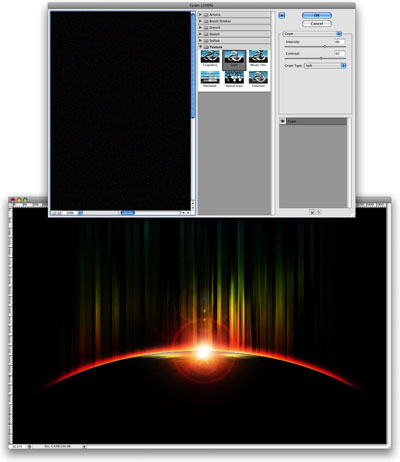Click Cancel in the Grain dialog
Image resolution: width=400 pixels, height=462 pixels.
click(x=317, y=24)
